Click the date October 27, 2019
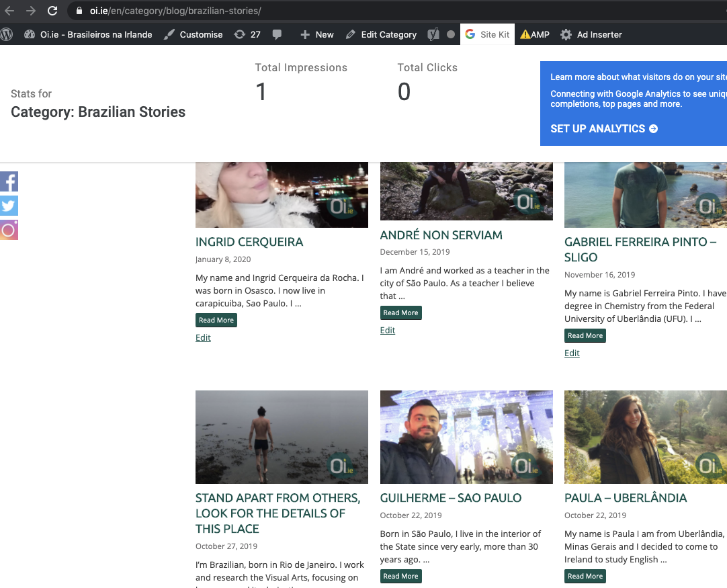The height and width of the screenshot is (588, 727). 226,546
